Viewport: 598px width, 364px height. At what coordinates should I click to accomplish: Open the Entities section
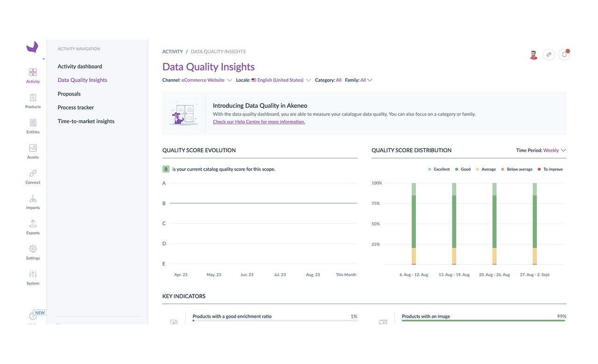point(33,126)
